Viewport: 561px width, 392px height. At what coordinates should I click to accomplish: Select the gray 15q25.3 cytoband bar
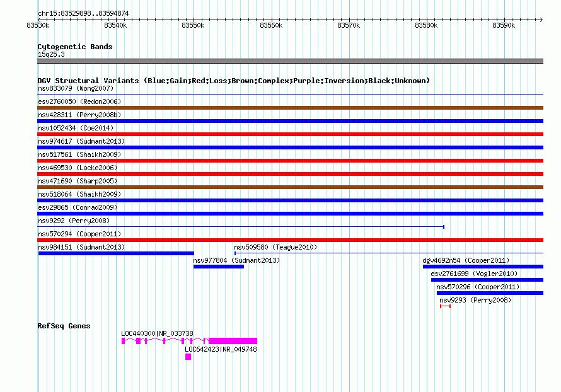pos(290,61)
